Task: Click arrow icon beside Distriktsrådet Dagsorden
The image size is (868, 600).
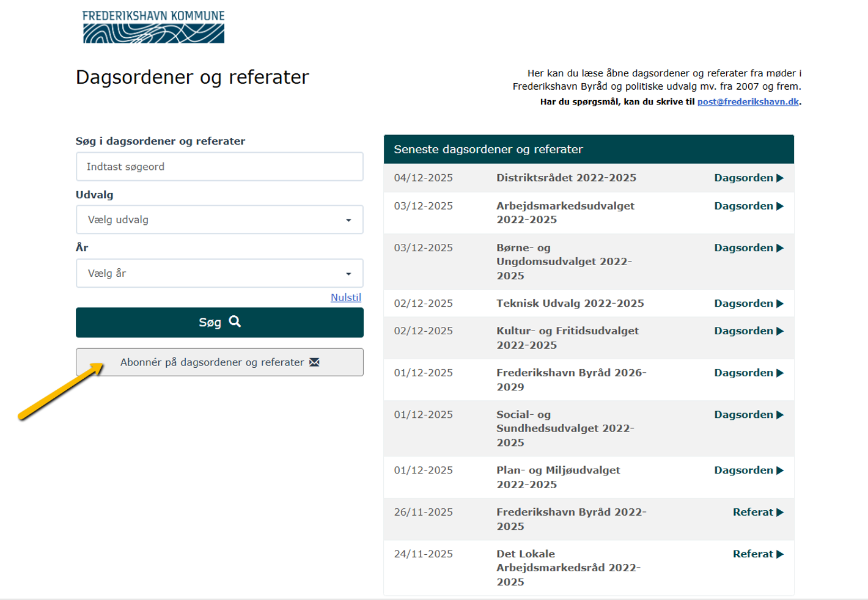Action: coord(780,178)
